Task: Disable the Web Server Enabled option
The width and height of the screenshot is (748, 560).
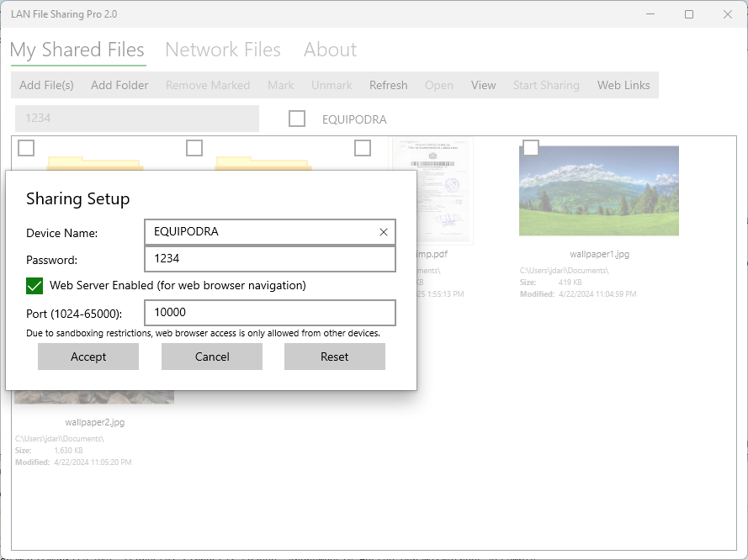Action: (x=34, y=286)
